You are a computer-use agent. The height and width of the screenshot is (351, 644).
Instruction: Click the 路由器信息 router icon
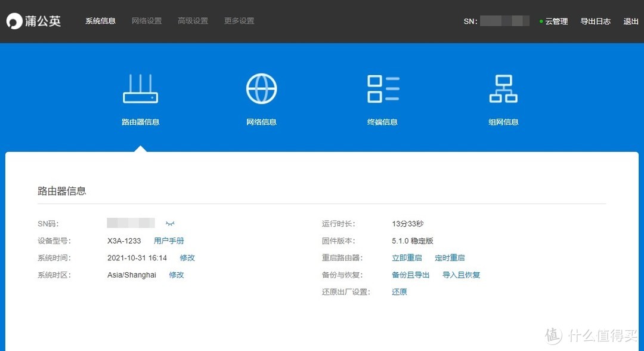(141, 88)
